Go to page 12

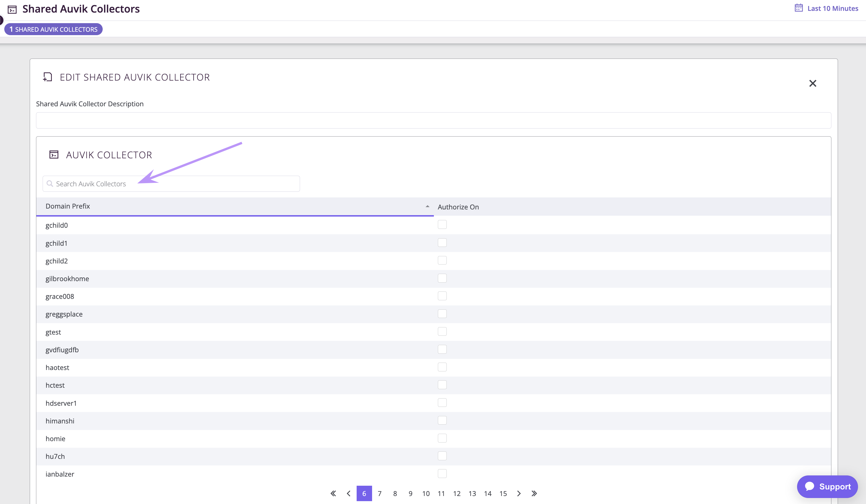(x=457, y=493)
